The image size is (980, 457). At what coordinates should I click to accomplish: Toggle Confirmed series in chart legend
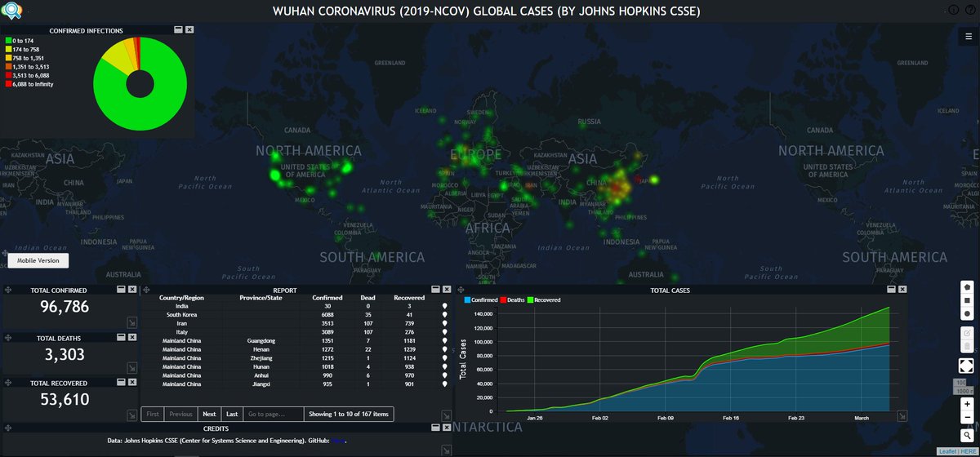tap(480, 300)
